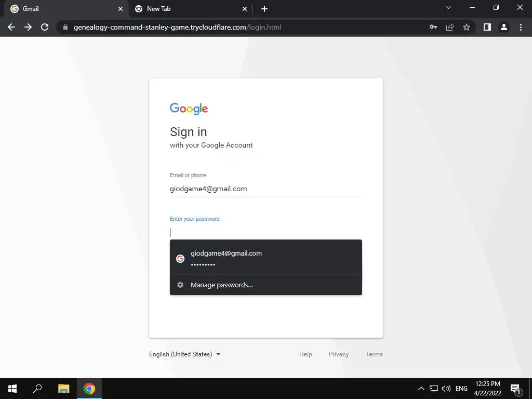The image size is (532, 399).
Task: Switch to the Gmail tab
Action: pyautogui.click(x=64, y=9)
